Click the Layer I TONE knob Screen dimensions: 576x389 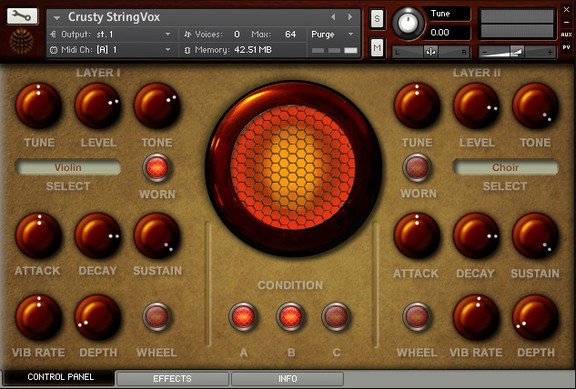tap(157, 106)
